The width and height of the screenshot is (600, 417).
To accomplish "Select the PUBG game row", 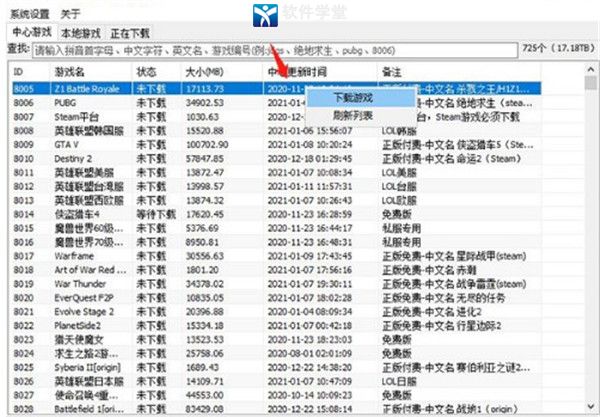I will pyautogui.click(x=276, y=103).
